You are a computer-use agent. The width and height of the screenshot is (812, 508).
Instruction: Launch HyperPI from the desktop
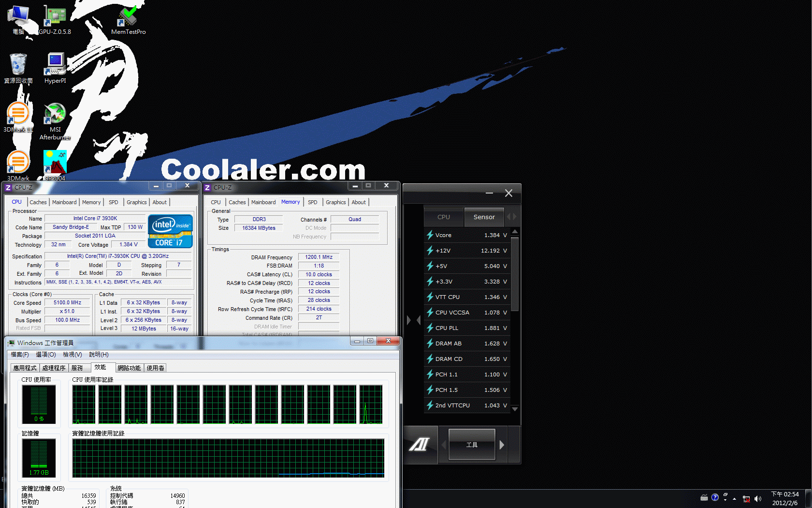55,69
